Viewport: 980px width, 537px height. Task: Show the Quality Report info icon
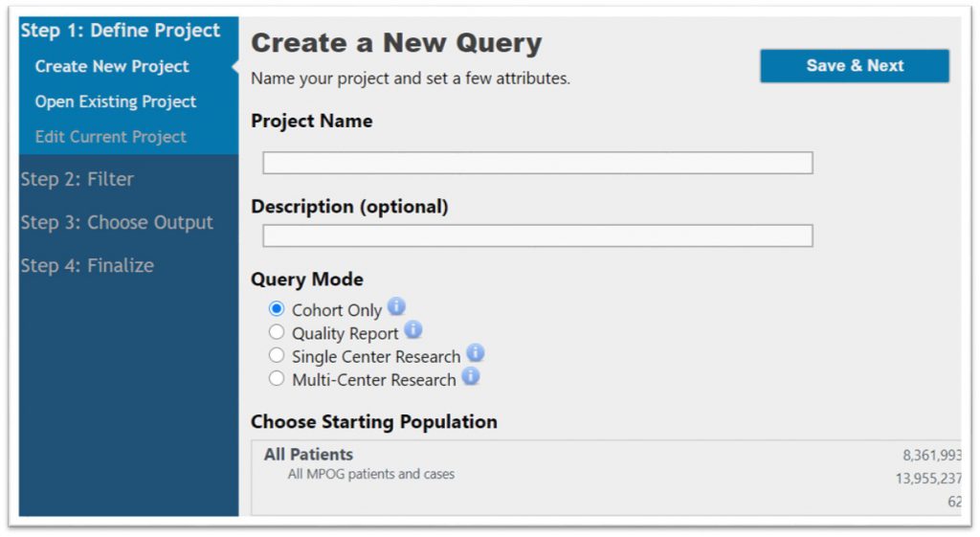click(413, 329)
